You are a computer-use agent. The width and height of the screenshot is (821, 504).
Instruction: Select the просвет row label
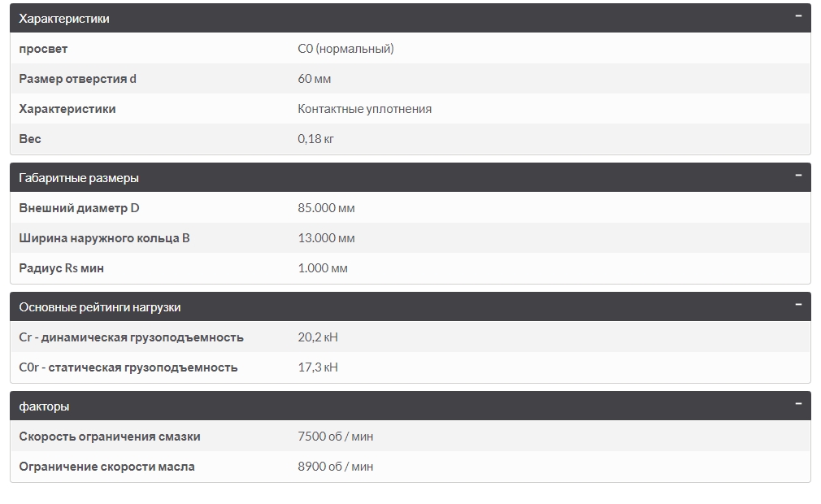(x=44, y=49)
